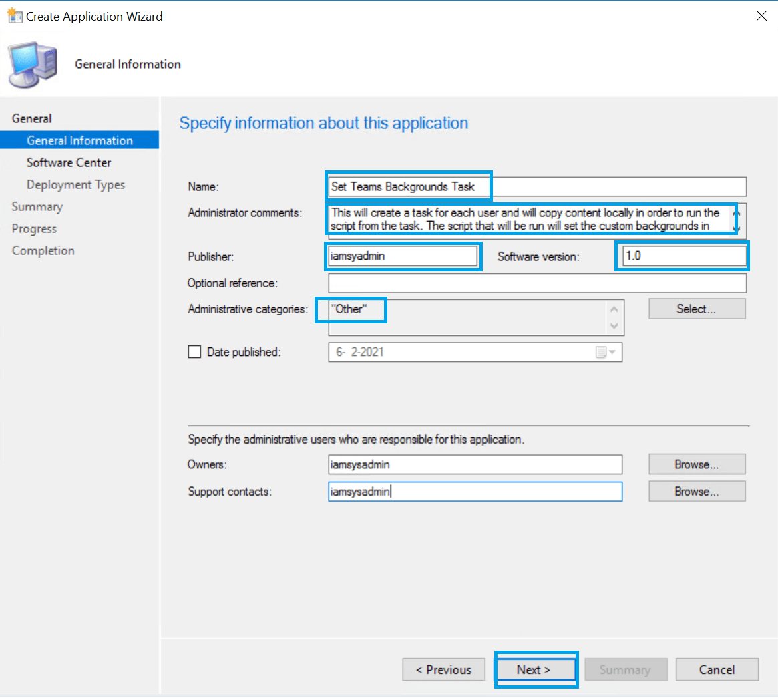Jump to Summary step in sidebar
Viewport: 778px width, 700px height.
click(x=37, y=207)
